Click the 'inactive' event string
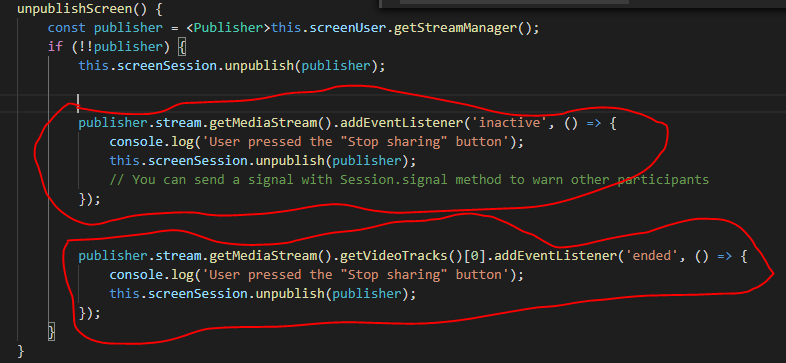The height and width of the screenshot is (363, 786). (510, 123)
